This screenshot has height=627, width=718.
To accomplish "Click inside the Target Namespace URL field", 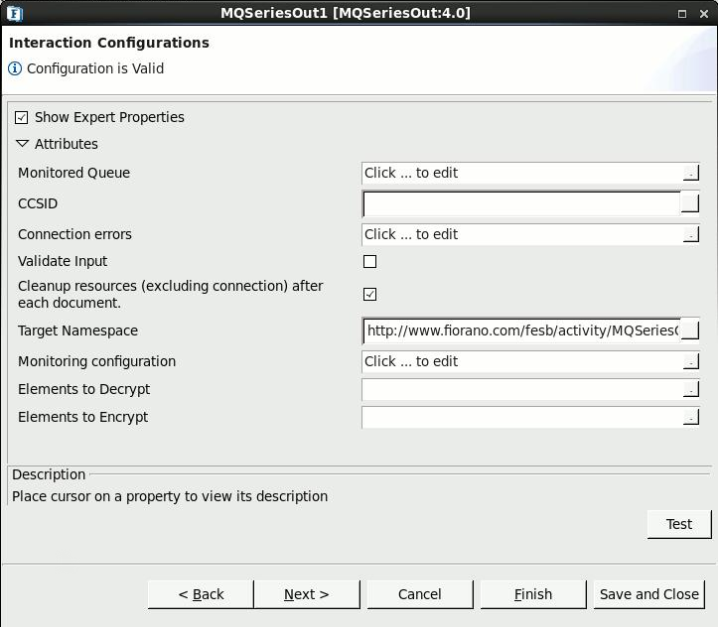I will [x=522, y=331].
